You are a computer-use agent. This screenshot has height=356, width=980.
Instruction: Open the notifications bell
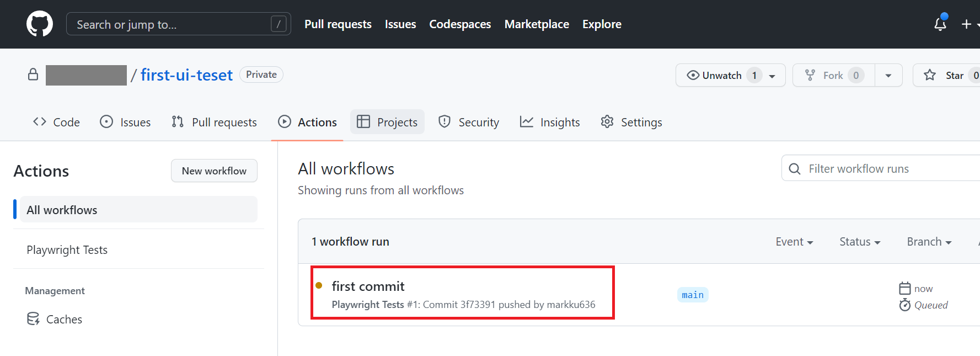[x=940, y=24]
